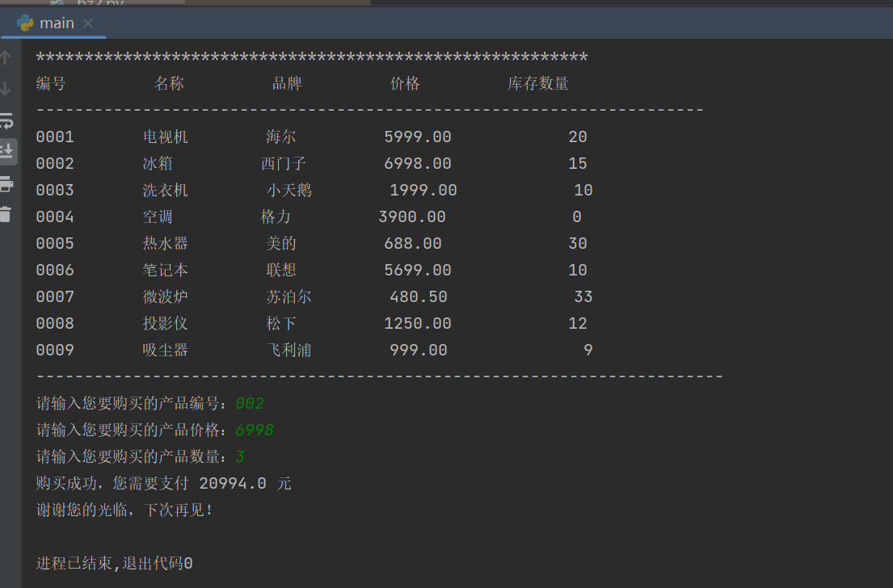
Task: Click brand 联想
Action: pos(281,270)
